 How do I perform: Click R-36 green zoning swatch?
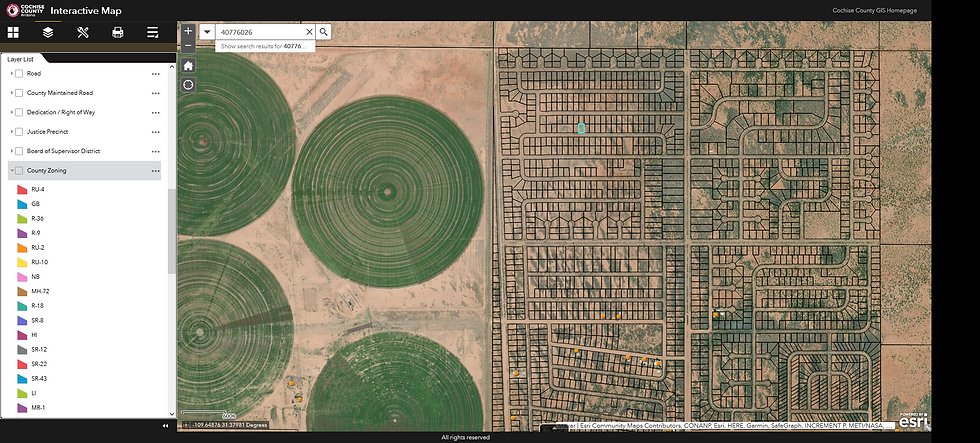click(x=22, y=219)
